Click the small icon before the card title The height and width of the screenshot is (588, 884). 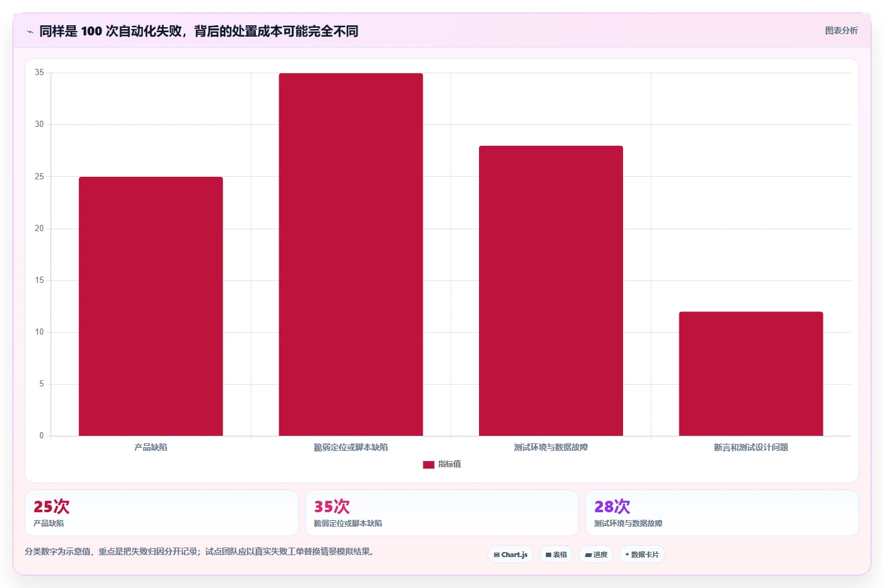[30, 32]
